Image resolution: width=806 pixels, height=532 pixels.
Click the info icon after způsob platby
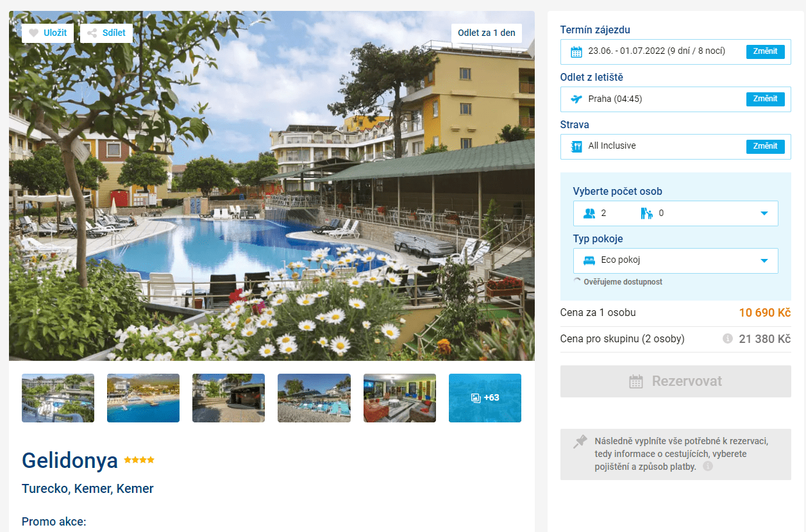[x=708, y=467]
